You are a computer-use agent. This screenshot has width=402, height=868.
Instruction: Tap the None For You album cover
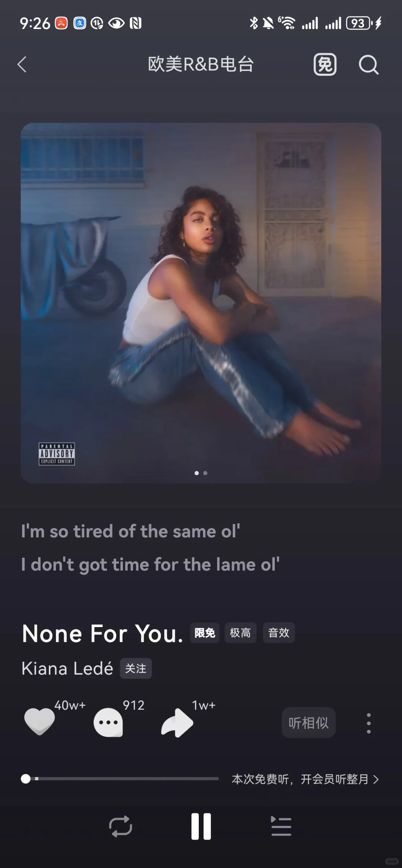click(x=201, y=303)
